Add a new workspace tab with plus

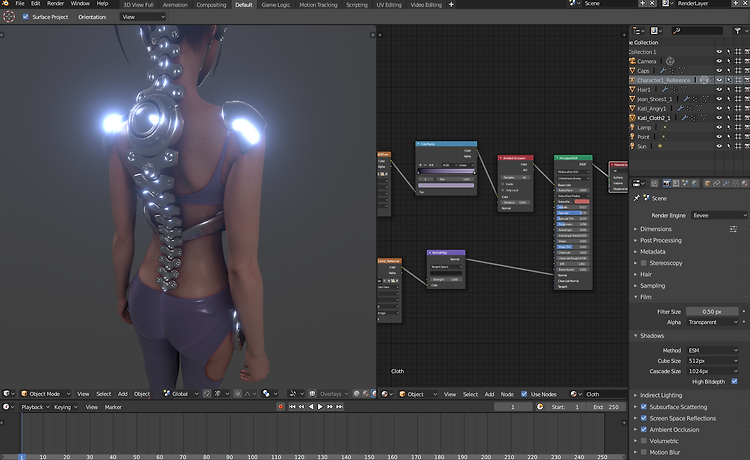coord(451,5)
